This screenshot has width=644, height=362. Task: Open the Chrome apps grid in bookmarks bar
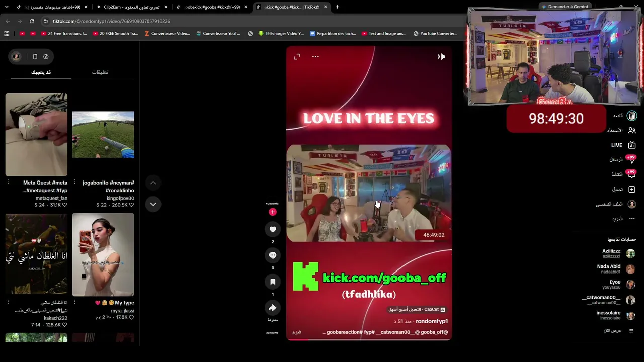click(x=7, y=34)
